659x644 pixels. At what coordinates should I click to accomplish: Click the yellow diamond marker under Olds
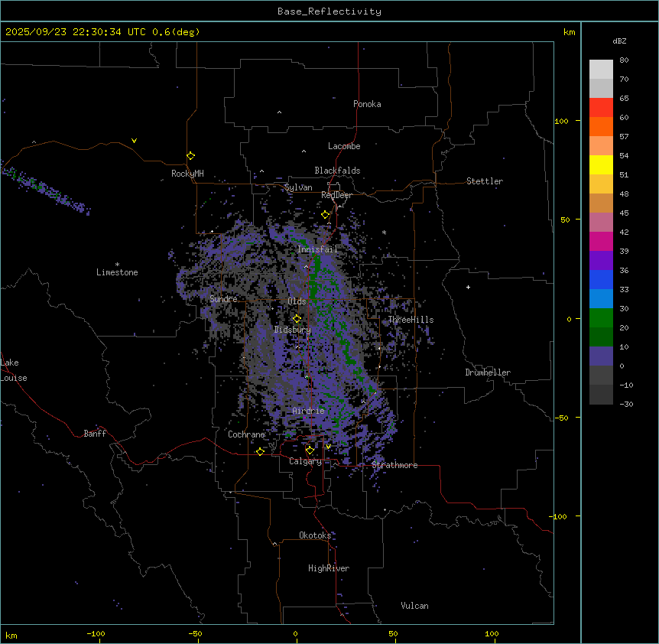(x=297, y=318)
